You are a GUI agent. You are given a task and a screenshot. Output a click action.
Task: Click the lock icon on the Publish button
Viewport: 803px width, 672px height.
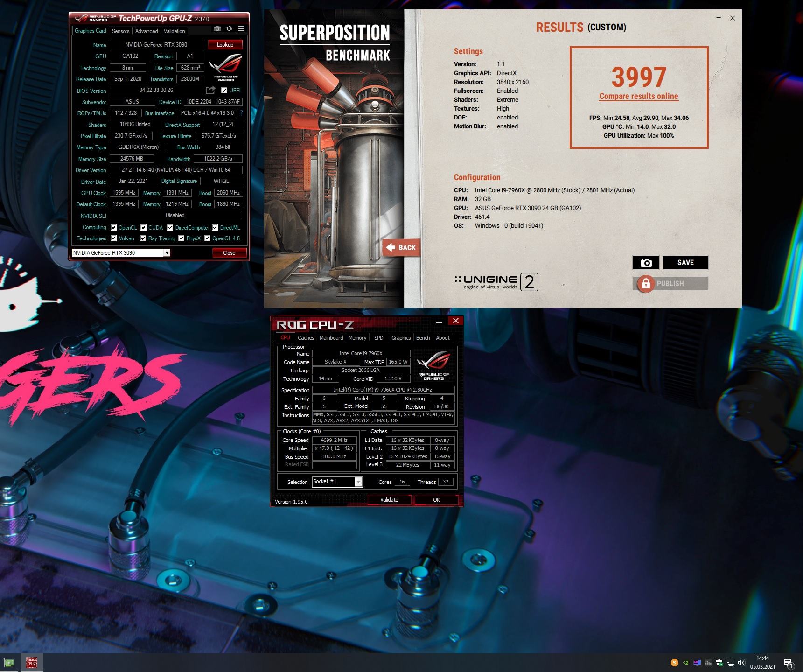[x=646, y=283]
